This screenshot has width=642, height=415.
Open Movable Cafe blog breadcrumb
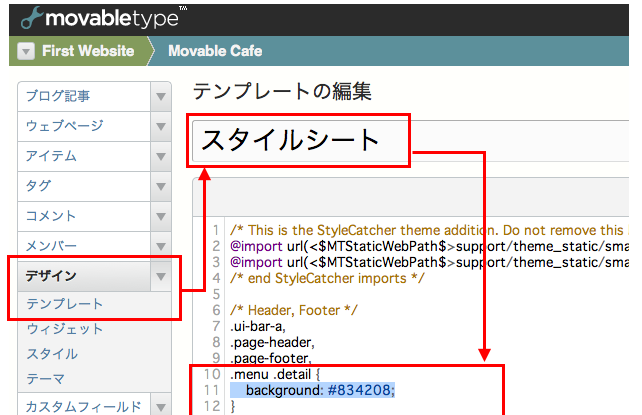click(215, 51)
